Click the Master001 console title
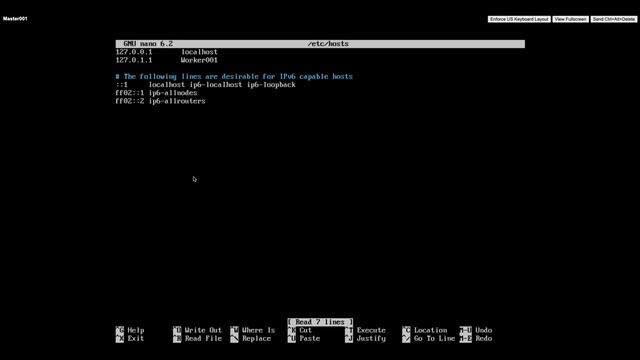This screenshot has width=640, height=360. (15, 19)
